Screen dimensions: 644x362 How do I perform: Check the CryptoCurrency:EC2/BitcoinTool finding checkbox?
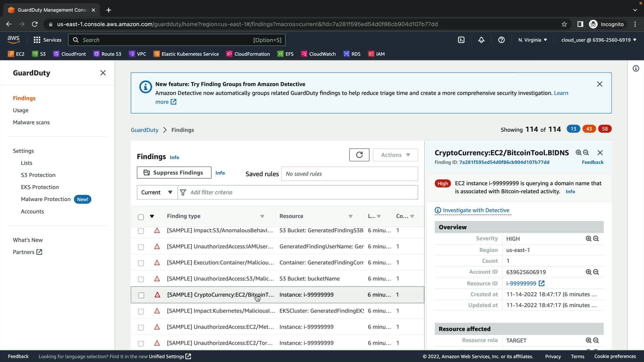point(141,295)
